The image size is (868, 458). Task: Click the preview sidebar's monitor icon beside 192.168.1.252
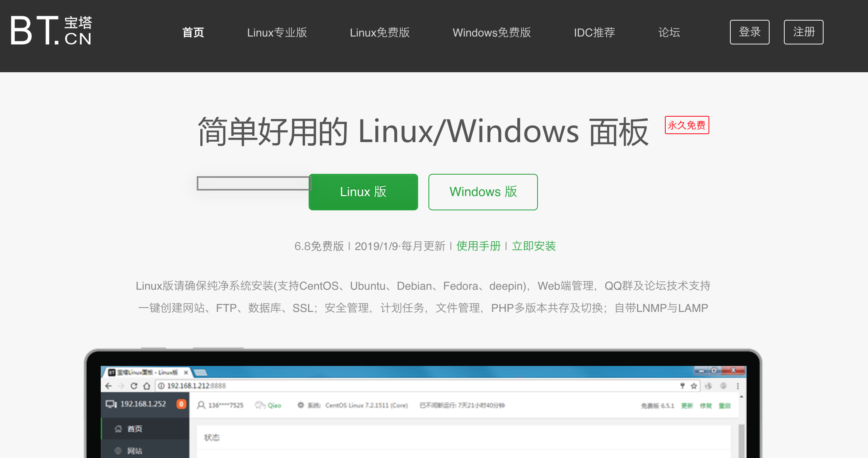tap(111, 404)
